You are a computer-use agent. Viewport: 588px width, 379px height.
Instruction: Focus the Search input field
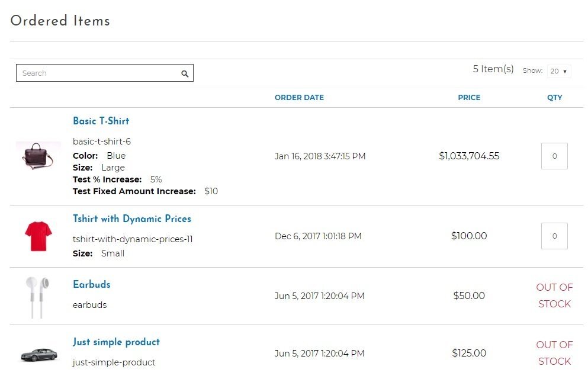click(105, 73)
